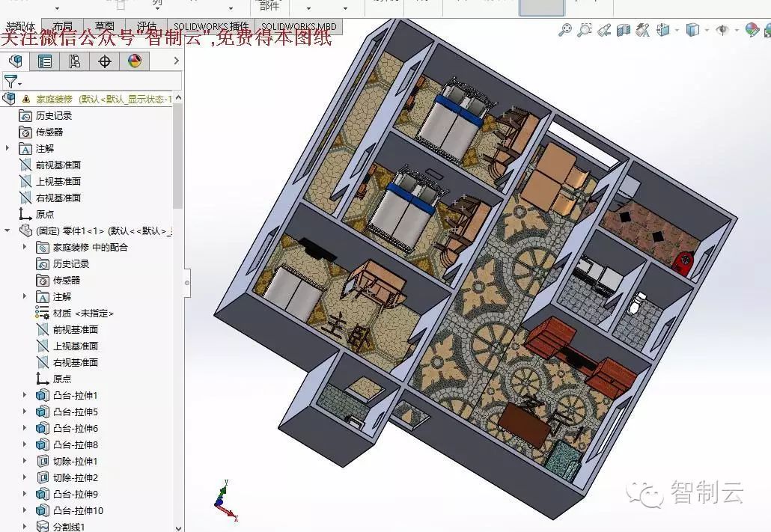
Task: Select the 分割线1 split line feature
Action: point(69,527)
